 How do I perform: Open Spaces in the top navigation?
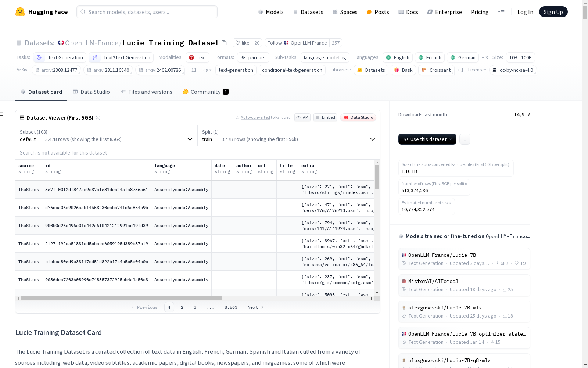[x=345, y=12]
